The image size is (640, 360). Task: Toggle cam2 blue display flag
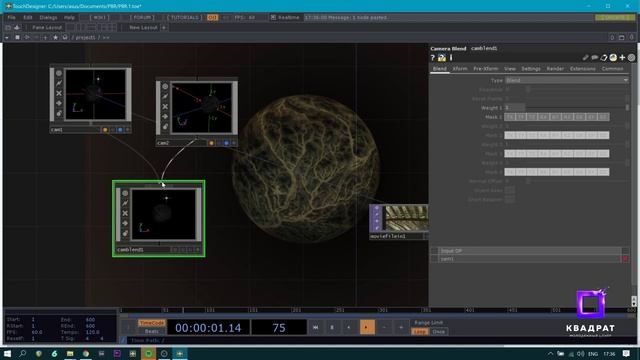click(226, 143)
